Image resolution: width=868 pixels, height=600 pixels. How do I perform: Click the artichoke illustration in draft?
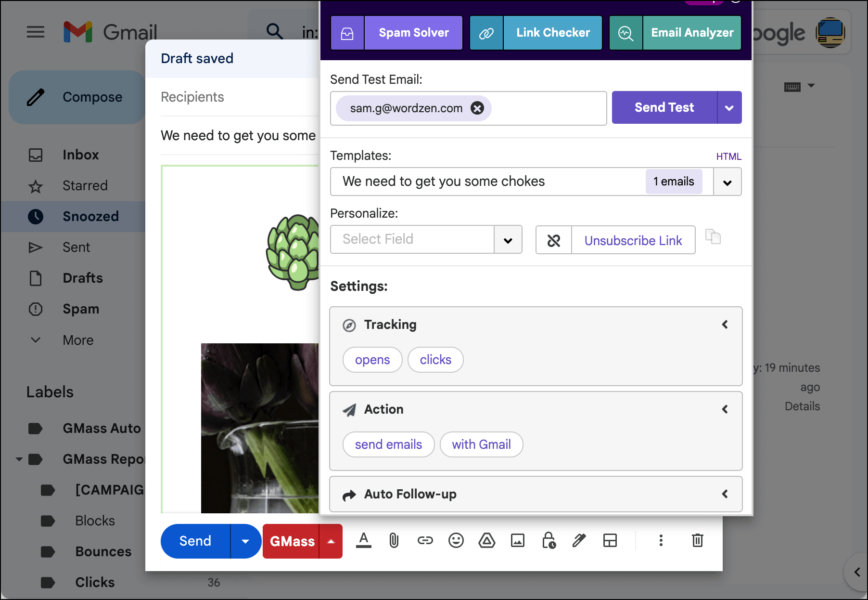click(293, 252)
